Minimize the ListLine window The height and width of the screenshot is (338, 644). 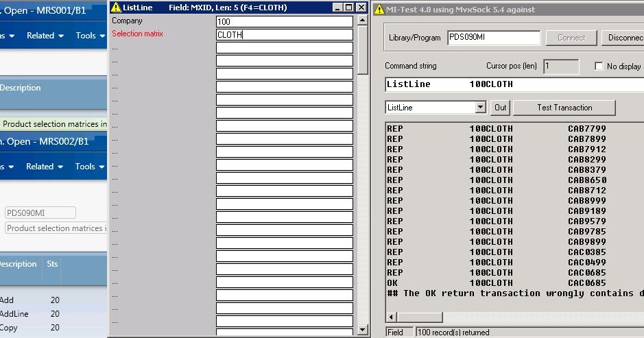pyautogui.click(x=337, y=8)
